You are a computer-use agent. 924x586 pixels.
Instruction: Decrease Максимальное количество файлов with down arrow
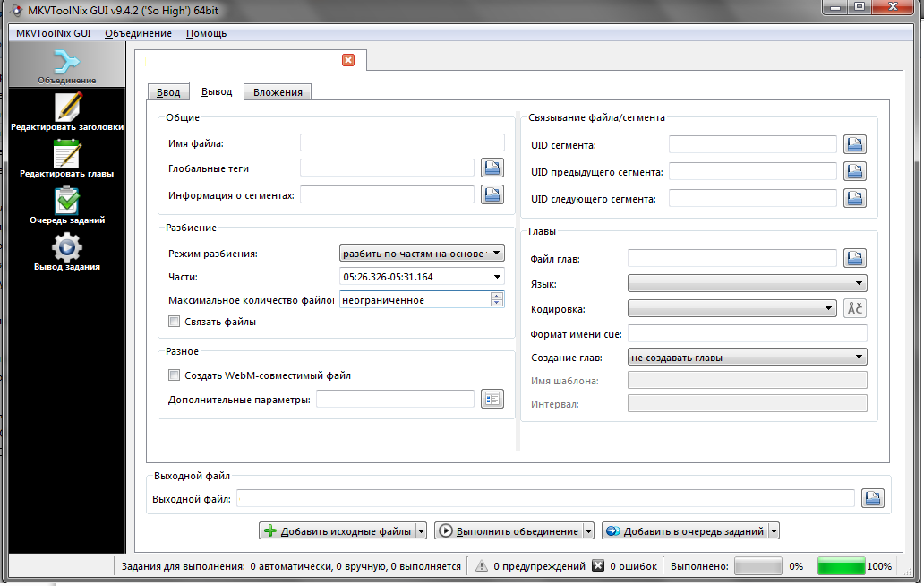point(497,303)
